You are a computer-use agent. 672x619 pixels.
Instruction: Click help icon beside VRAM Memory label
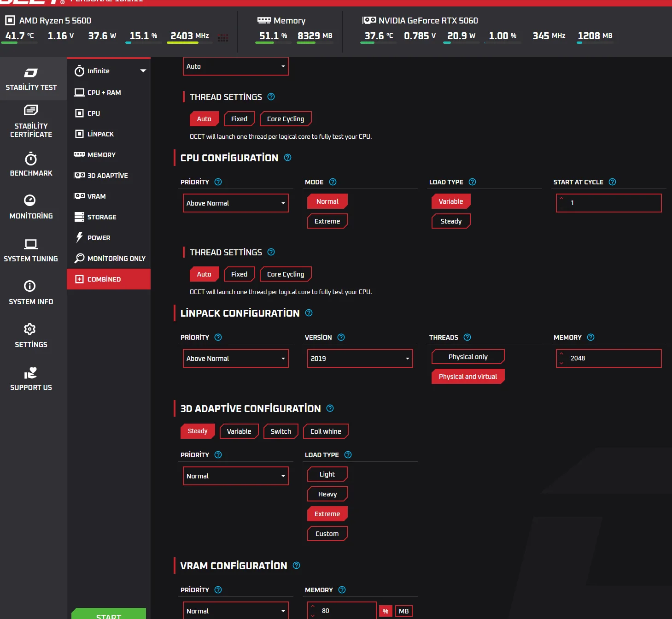point(342,590)
